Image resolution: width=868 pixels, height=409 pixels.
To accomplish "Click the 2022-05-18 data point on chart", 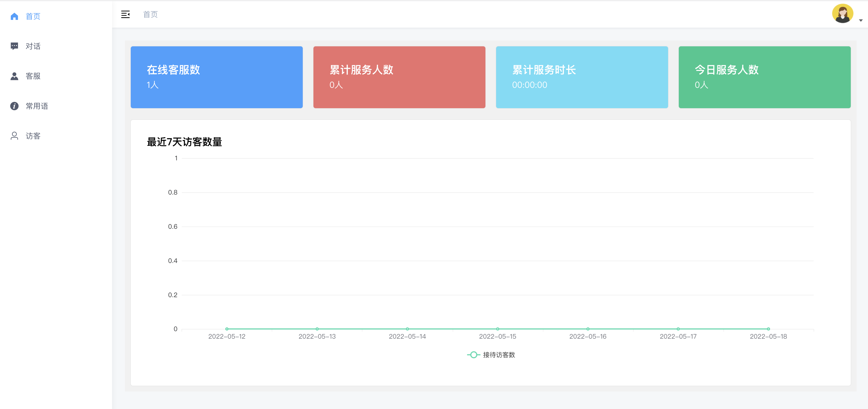I will [x=768, y=329].
